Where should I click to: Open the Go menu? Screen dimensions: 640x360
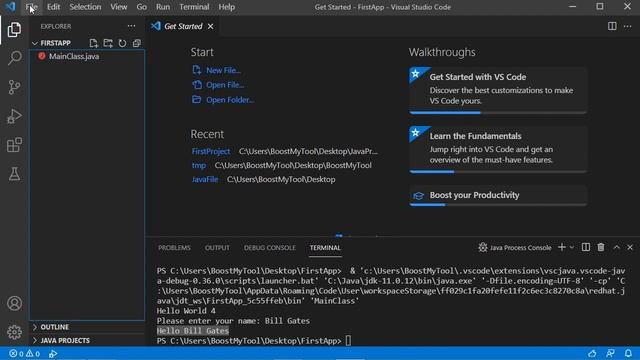[x=142, y=7]
